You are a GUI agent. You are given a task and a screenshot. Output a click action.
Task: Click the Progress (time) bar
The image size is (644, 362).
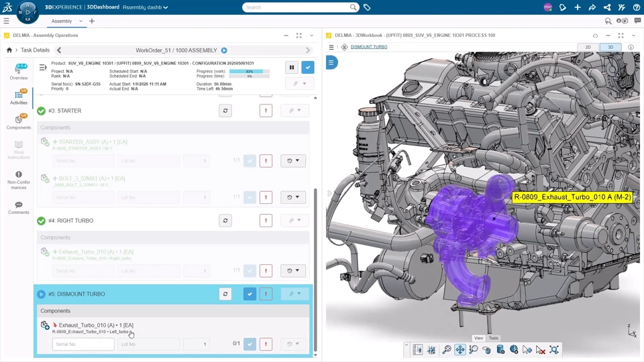tap(250, 76)
